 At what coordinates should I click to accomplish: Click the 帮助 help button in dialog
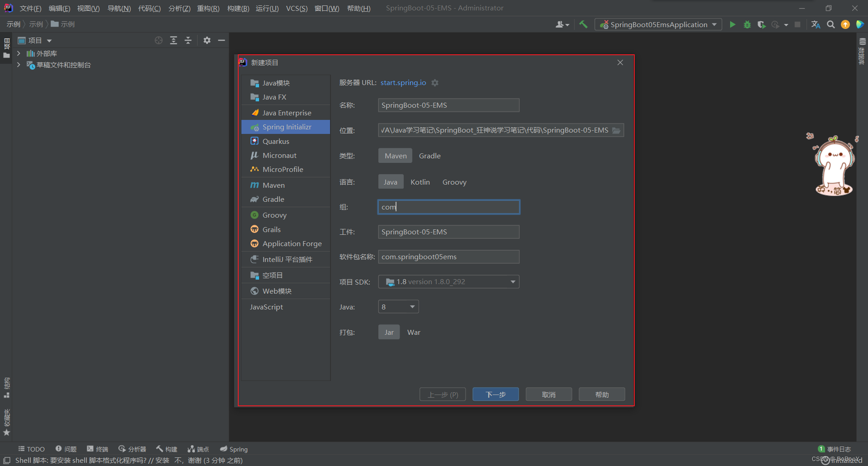[x=602, y=395]
